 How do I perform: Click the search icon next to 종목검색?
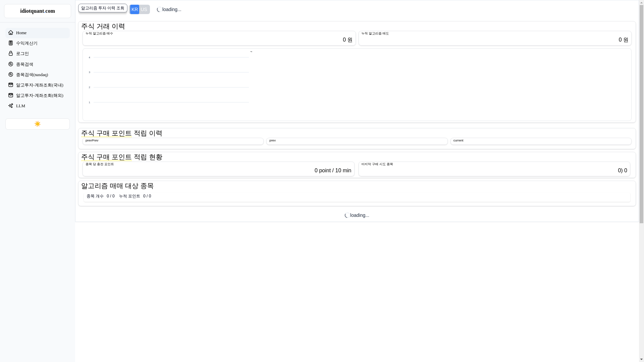(x=11, y=64)
